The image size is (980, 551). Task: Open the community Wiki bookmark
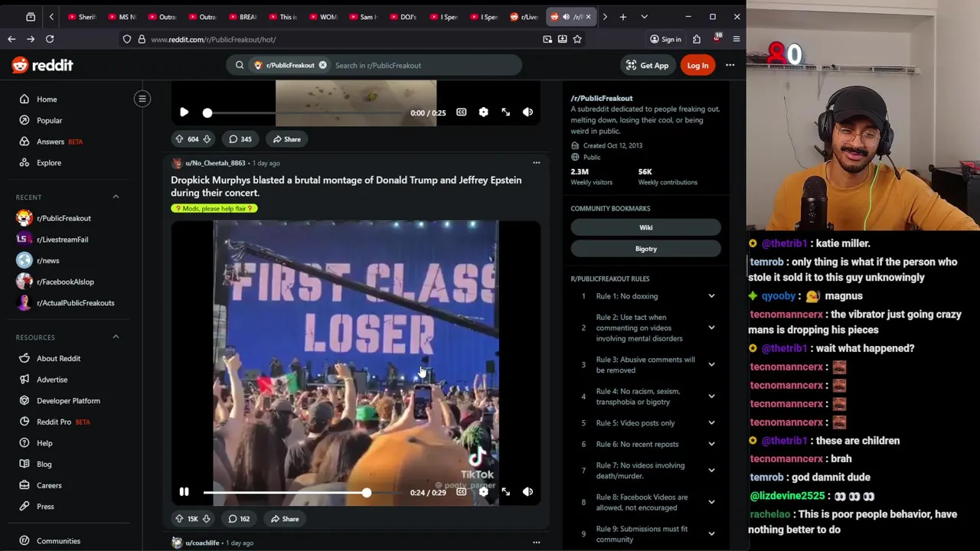(645, 227)
